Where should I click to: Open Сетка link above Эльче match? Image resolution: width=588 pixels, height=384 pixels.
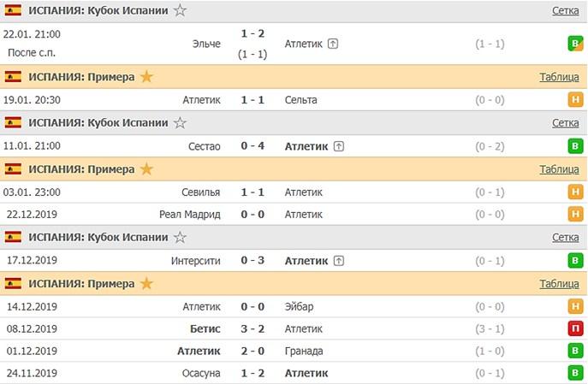click(565, 10)
